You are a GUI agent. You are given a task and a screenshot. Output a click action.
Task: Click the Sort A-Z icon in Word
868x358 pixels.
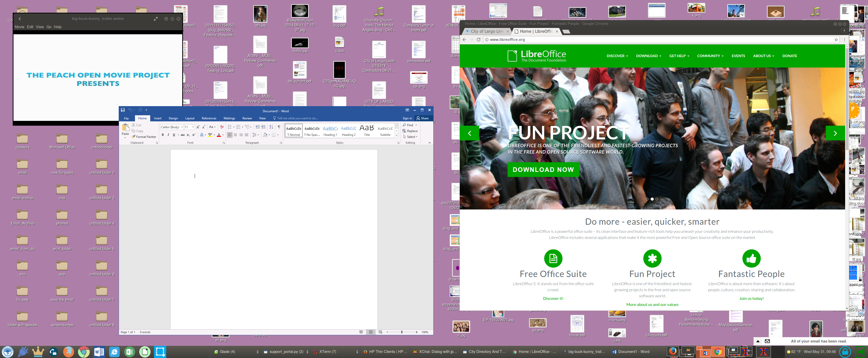pos(271,127)
